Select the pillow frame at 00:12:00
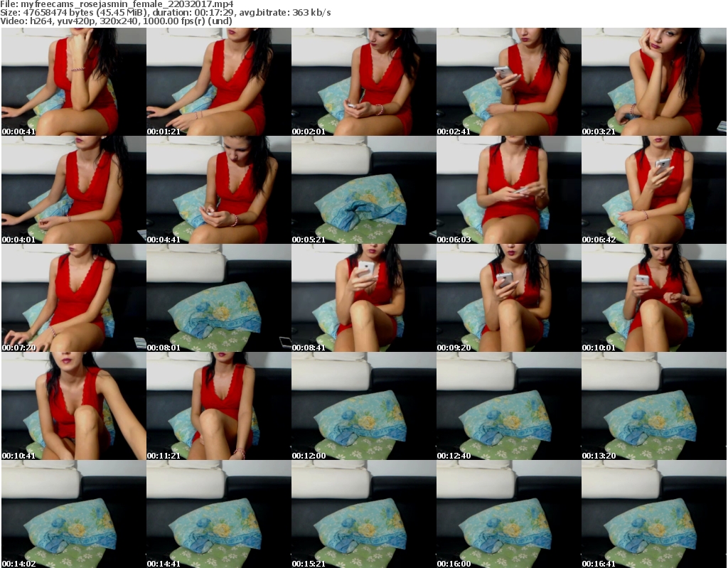Image resolution: width=728 pixels, height=568 pixels. 363,406
